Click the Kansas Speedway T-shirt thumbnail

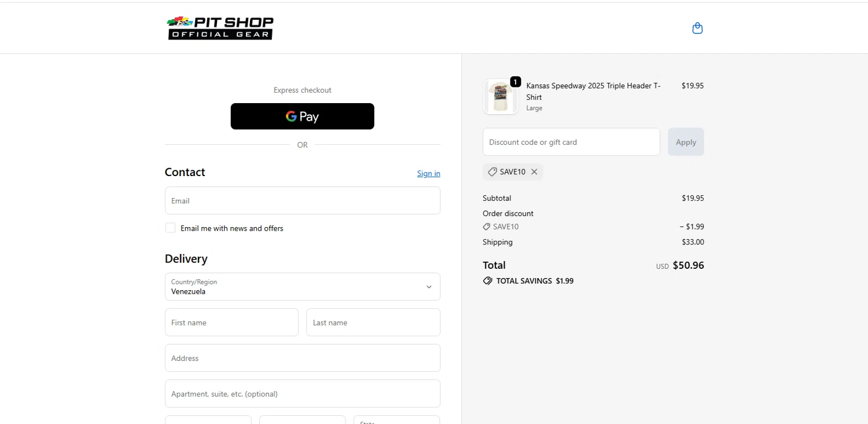[501, 97]
